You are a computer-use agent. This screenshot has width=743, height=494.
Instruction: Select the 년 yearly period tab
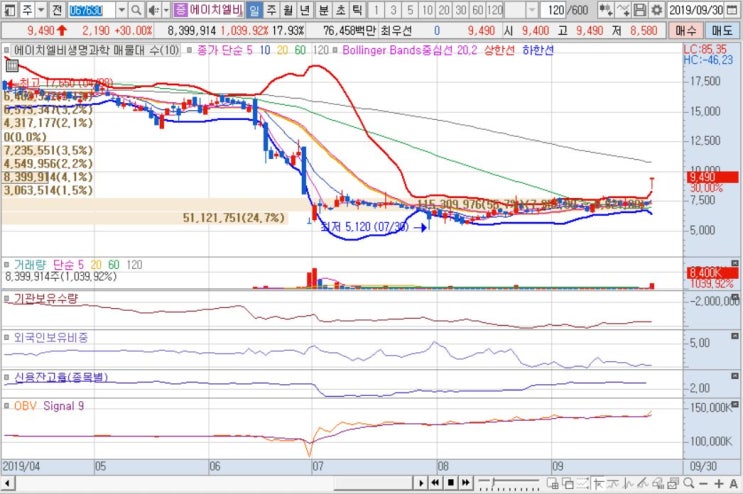click(x=305, y=9)
